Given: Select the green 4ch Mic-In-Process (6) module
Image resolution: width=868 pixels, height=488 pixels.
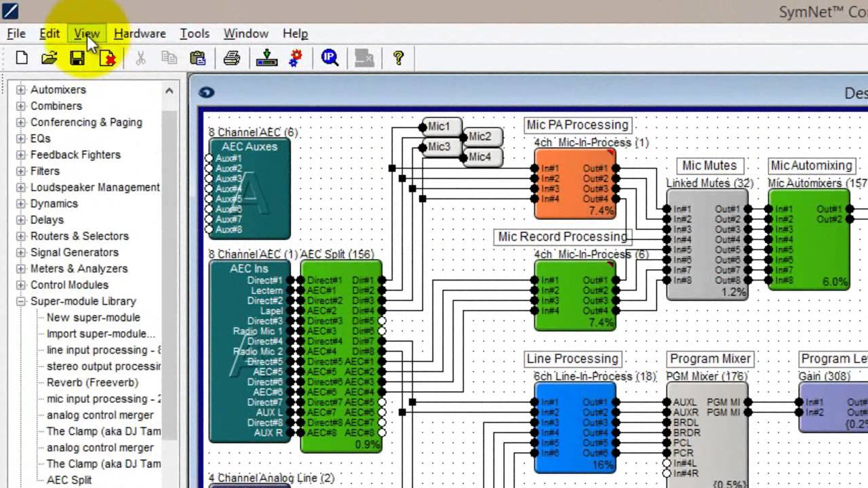Looking at the screenshot, I should (x=575, y=296).
